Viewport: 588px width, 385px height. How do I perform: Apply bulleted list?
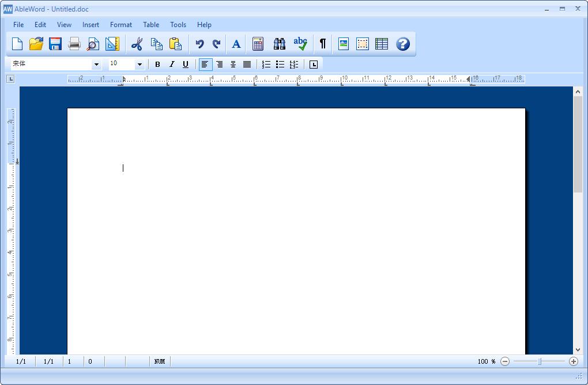pos(280,65)
